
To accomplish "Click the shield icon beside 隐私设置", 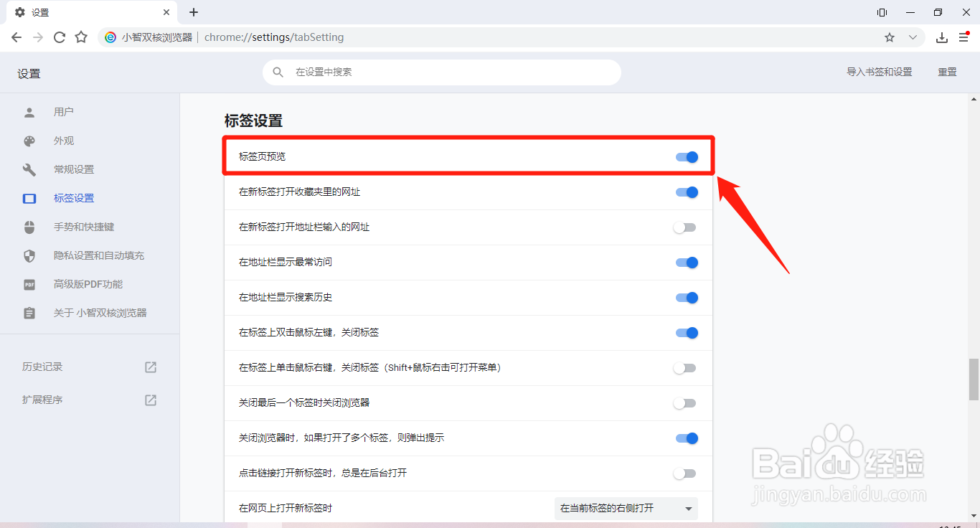I will point(29,255).
